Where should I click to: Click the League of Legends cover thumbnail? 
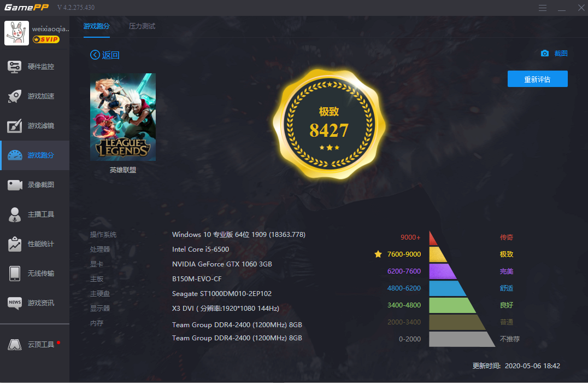(123, 117)
